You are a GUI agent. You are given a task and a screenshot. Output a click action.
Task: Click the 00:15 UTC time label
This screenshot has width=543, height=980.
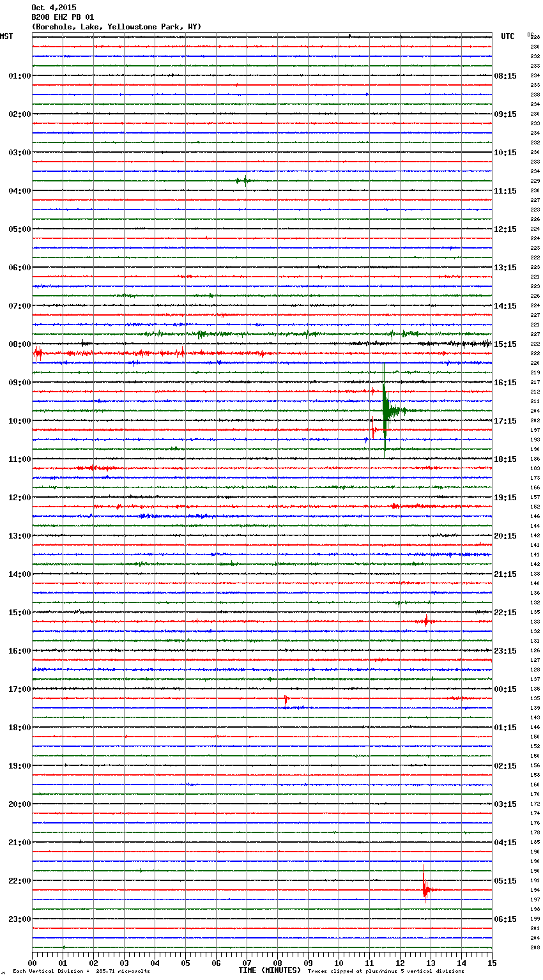pyautogui.click(x=505, y=689)
